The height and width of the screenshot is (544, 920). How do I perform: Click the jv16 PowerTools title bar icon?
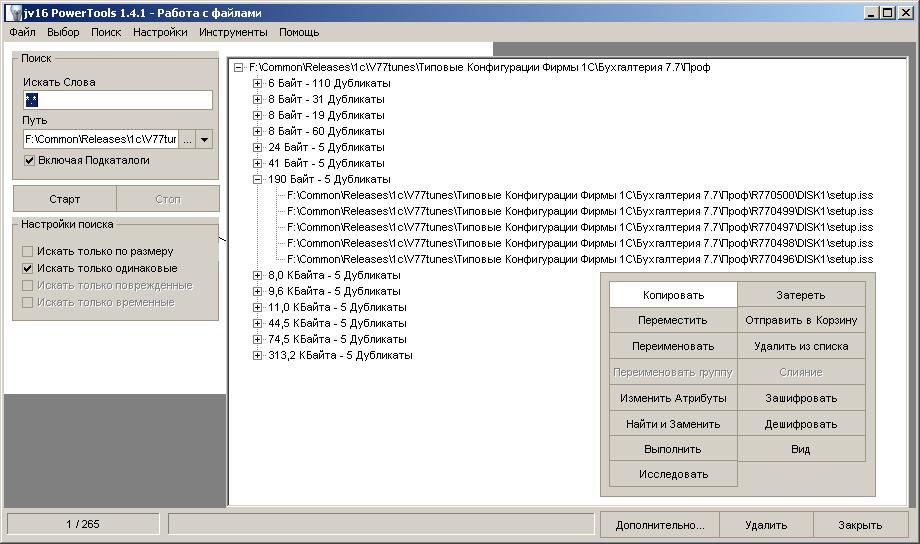pos(12,12)
